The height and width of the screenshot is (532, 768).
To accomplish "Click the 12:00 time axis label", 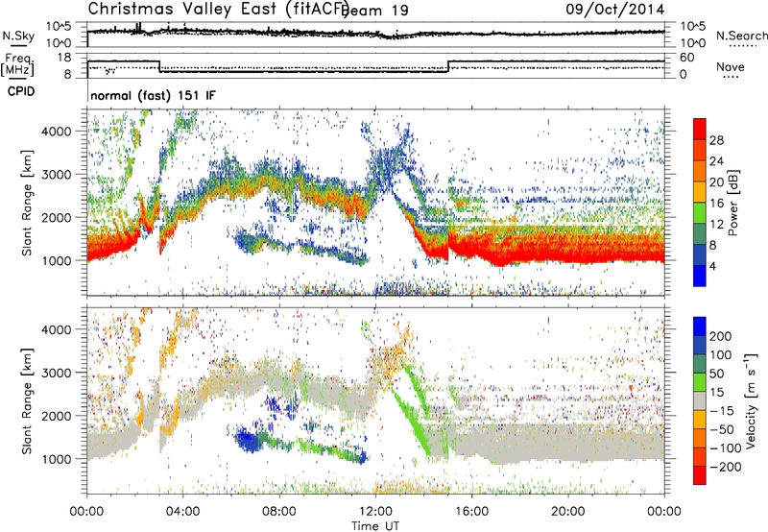I will pyautogui.click(x=375, y=512).
